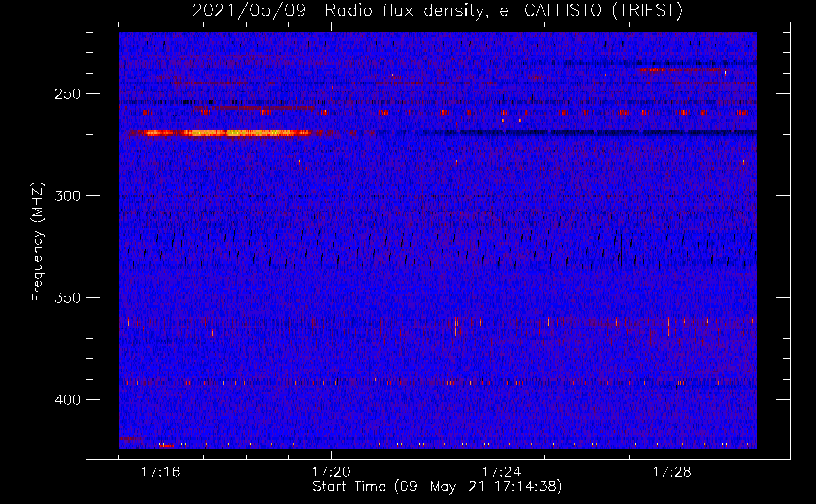The width and height of the screenshot is (816, 504).
Task: Click the 'Start Time (09-May-21 17:14:38)' label
Action: pyautogui.click(x=437, y=487)
